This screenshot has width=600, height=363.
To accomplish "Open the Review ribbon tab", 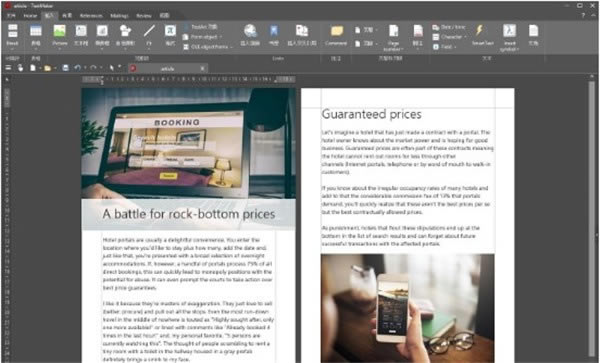I will (x=144, y=16).
